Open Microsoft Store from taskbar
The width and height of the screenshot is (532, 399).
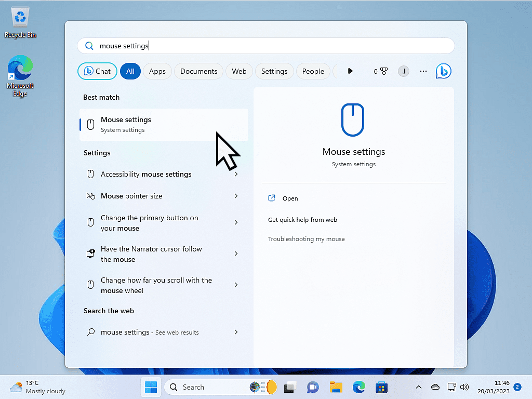[382, 387]
